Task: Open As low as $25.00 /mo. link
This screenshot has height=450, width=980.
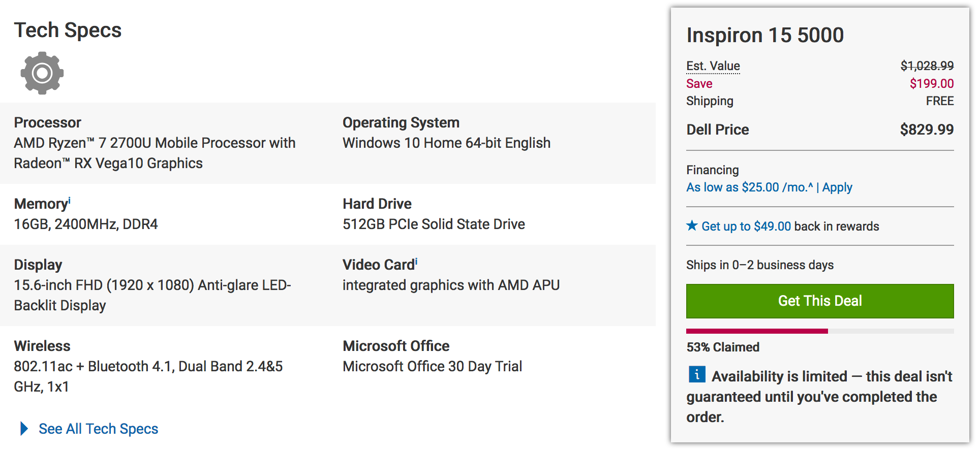Action: pyautogui.click(x=750, y=187)
